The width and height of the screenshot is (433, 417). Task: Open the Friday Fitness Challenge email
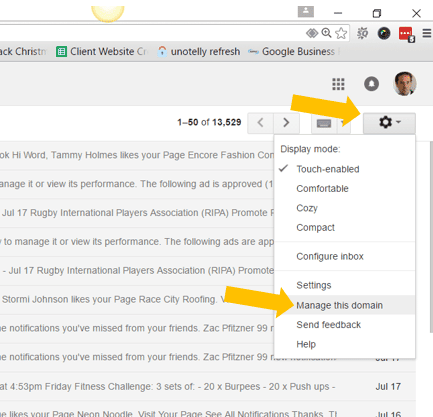pos(208,387)
